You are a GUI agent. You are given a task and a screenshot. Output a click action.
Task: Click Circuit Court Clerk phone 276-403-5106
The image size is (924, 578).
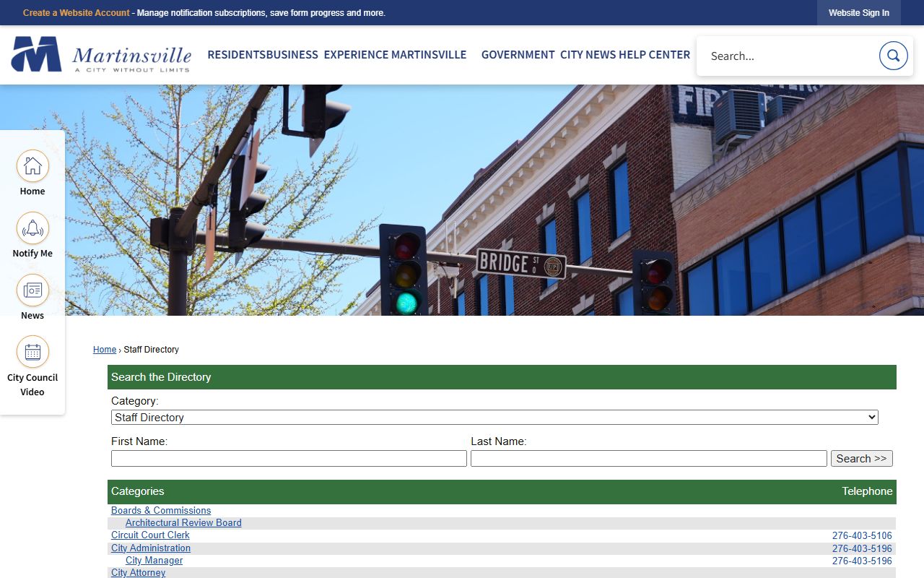862,535
